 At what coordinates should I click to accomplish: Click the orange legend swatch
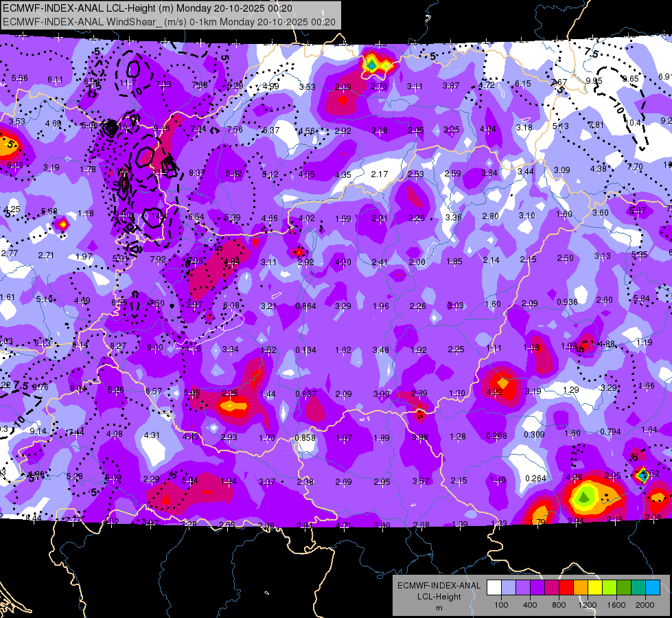point(581,588)
